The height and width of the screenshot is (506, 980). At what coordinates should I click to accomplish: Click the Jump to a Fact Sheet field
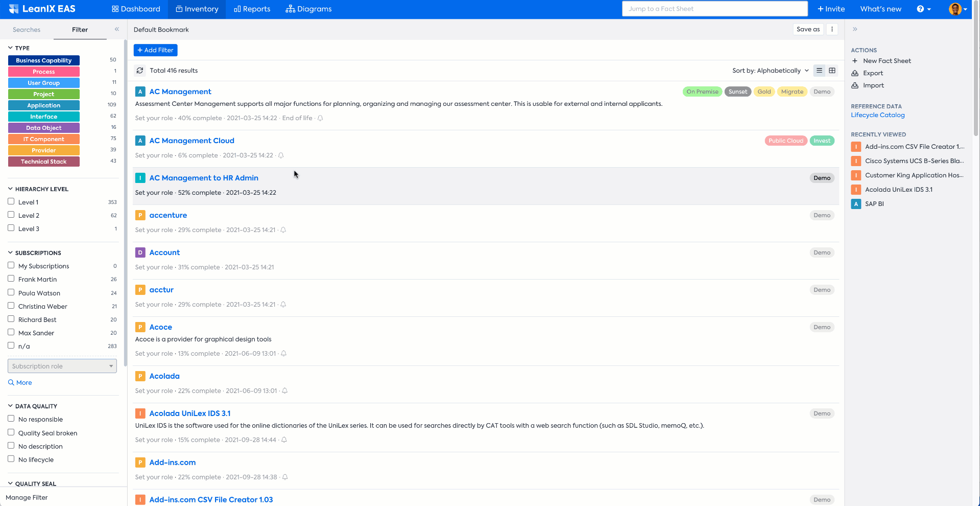(x=715, y=9)
